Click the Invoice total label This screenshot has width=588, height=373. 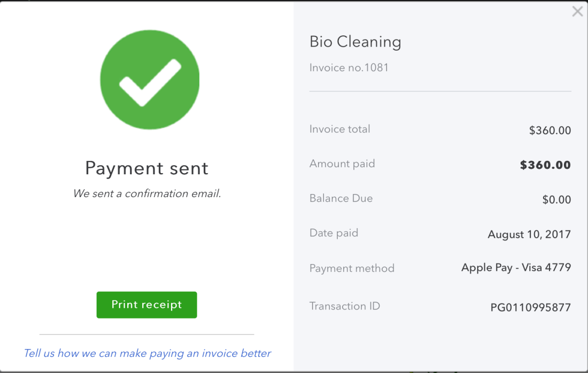340,129
